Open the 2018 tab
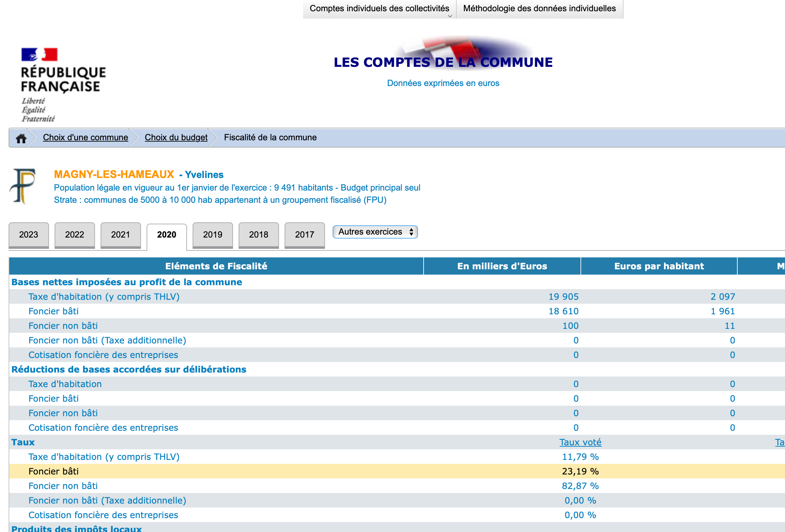Viewport: 785px width, 532px height. pyautogui.click(x=258, y=235)
